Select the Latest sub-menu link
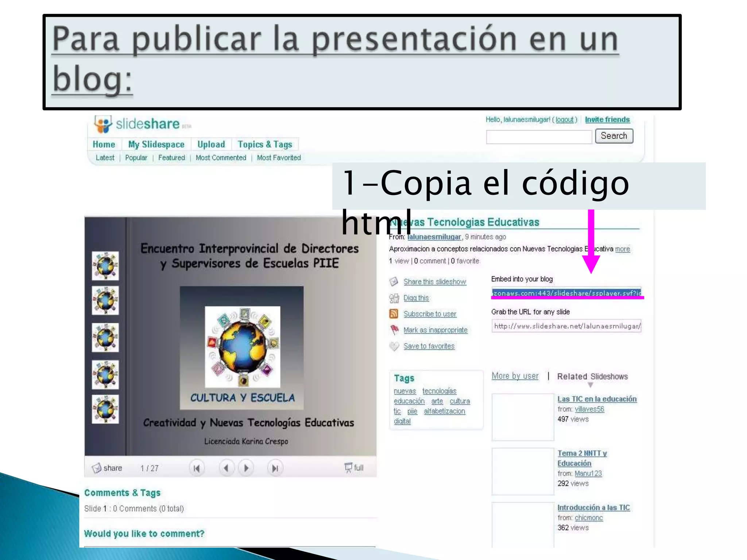Screen dimensions: 747x560 105,157
